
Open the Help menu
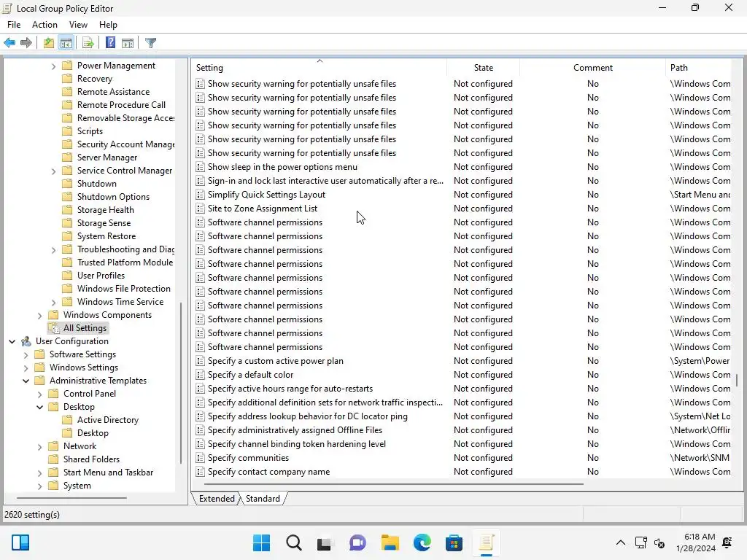click(108, 25)
